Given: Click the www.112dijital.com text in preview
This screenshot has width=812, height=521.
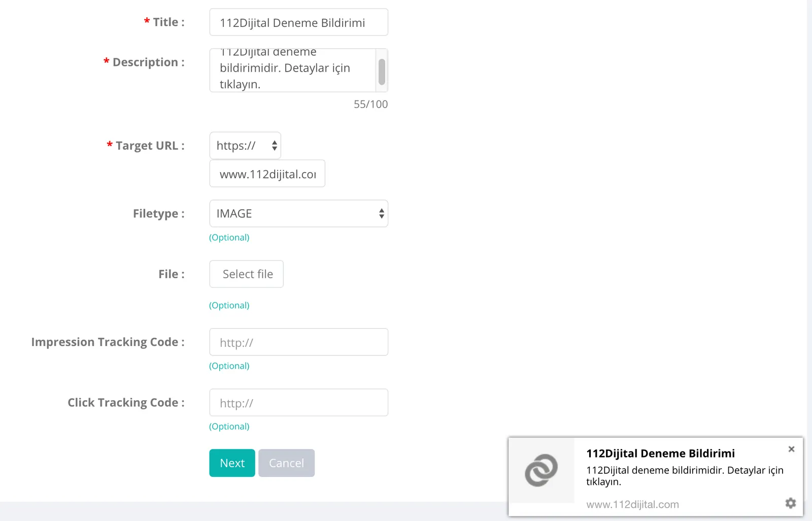Looking at the screenshot, I should [632, 505].
